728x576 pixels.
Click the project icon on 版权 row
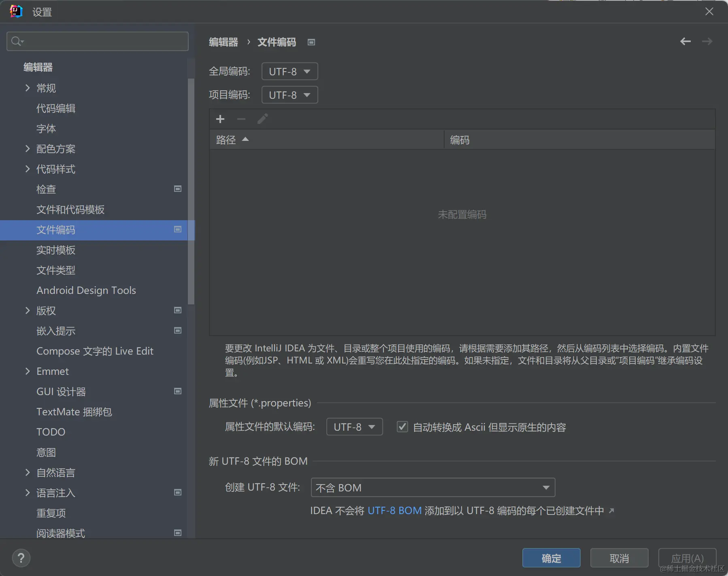[x=178, y=310]
